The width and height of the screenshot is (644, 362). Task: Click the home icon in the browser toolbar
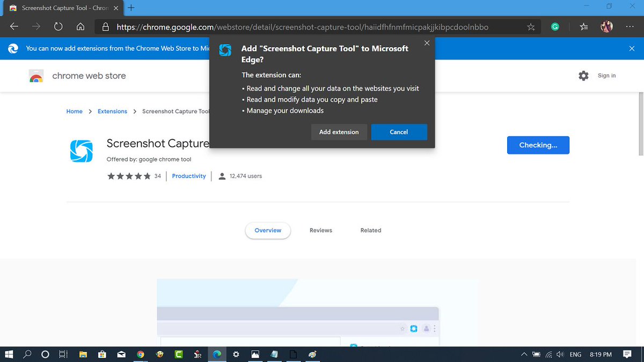[x=79, y=26]
